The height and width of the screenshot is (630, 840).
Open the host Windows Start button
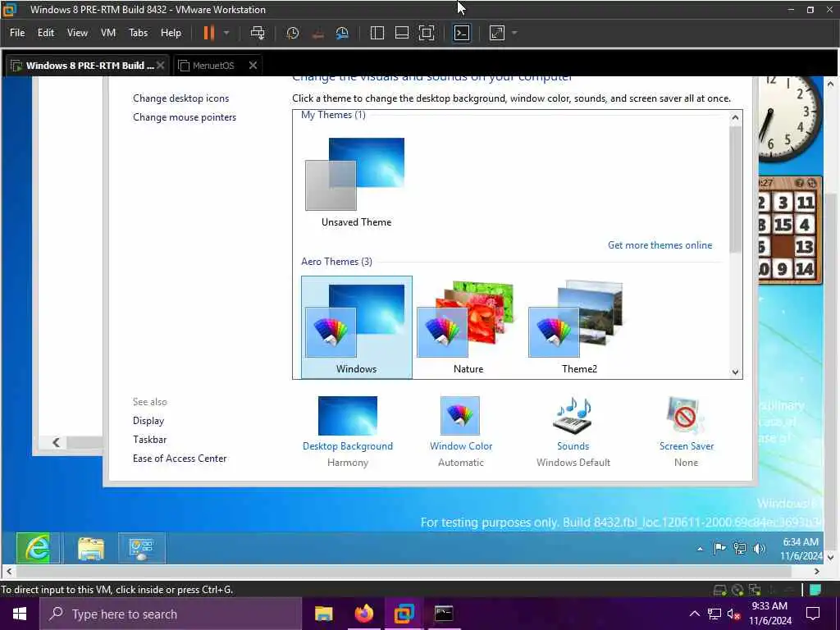tap(20, 614)
